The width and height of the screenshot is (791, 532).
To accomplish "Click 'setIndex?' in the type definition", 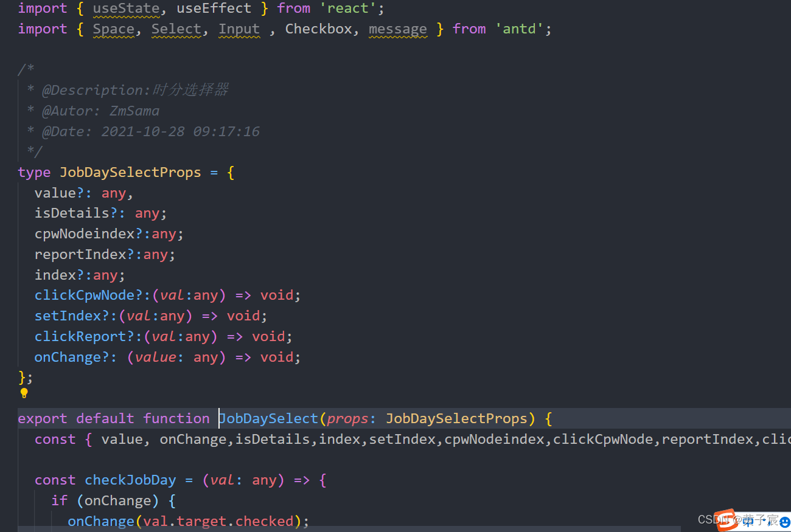I will click(72, 316).
